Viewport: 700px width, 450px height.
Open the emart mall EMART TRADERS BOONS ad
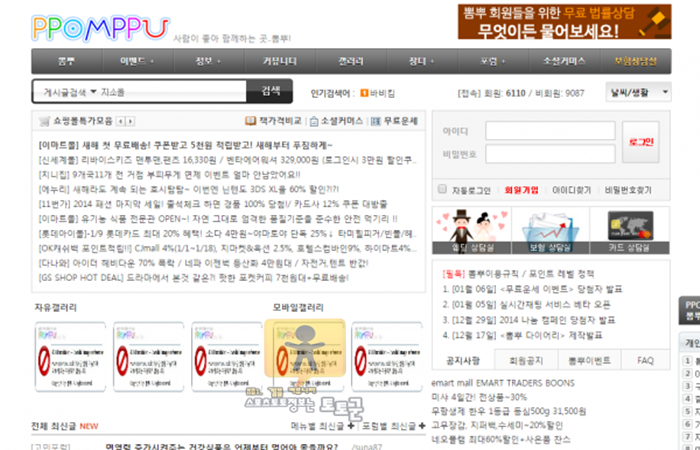[x=503, y=383]
